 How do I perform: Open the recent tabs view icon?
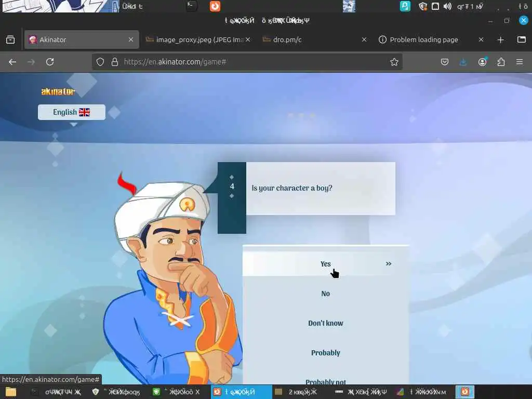point(10,39)
